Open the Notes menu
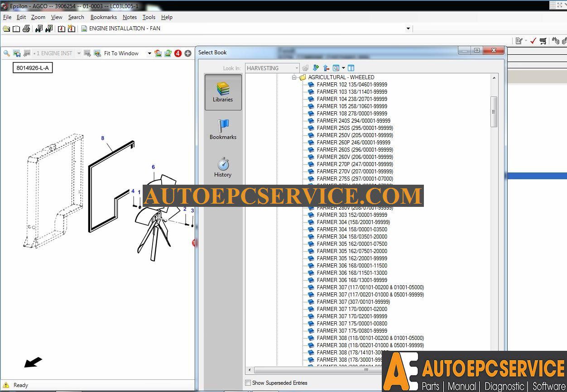567x392 pixels. coord(130,17)
